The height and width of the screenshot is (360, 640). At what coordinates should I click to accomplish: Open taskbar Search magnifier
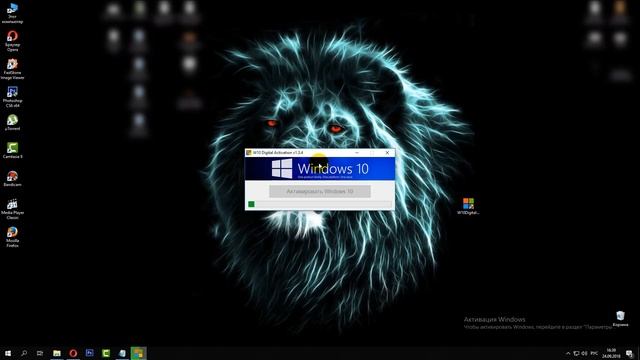coord(24,353)
